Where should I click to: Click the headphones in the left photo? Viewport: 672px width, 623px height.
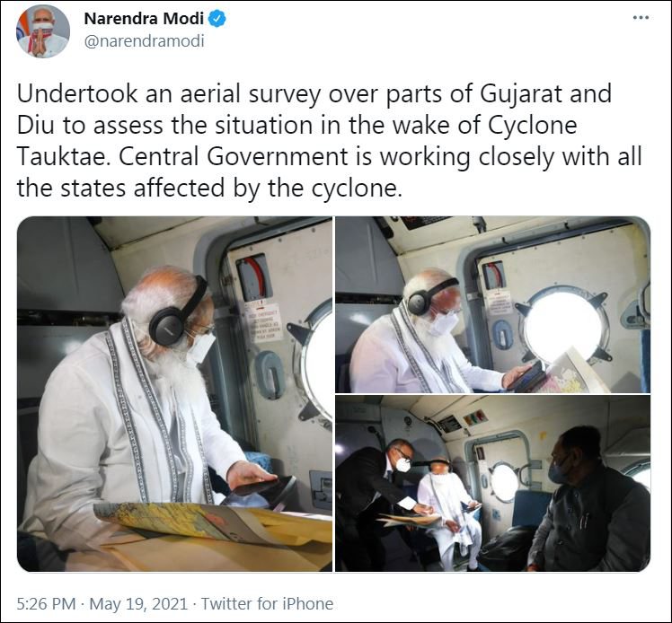click(177, 313)
